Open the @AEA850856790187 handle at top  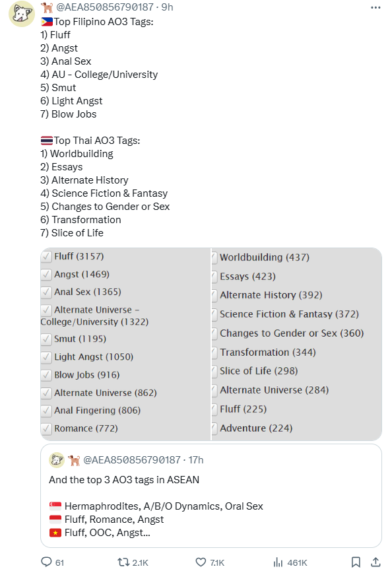[105, 7]
